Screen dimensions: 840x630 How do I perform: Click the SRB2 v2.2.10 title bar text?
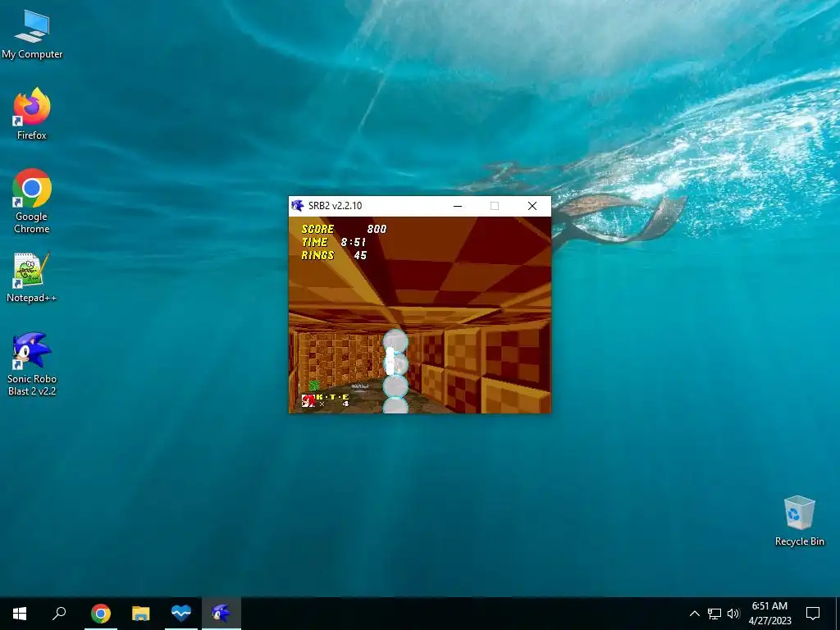click(x=336, y=206)
